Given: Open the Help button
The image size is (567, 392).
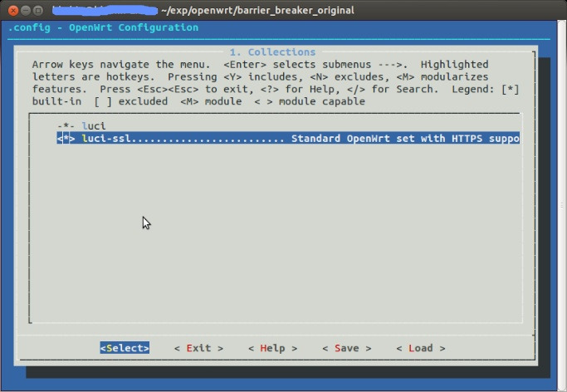Looking at the screenshot, I should 272,348.
